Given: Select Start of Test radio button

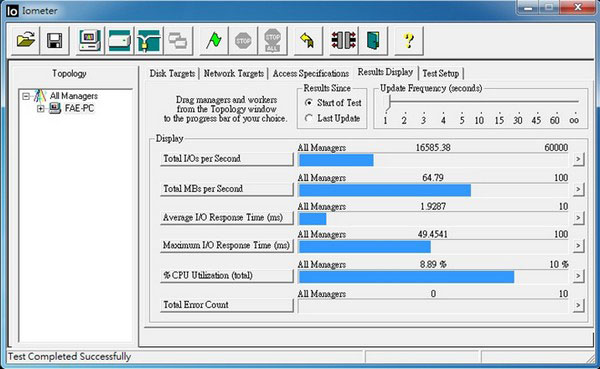Looking at the screenshot, I should pyautogui.click(x=308, y=103).
